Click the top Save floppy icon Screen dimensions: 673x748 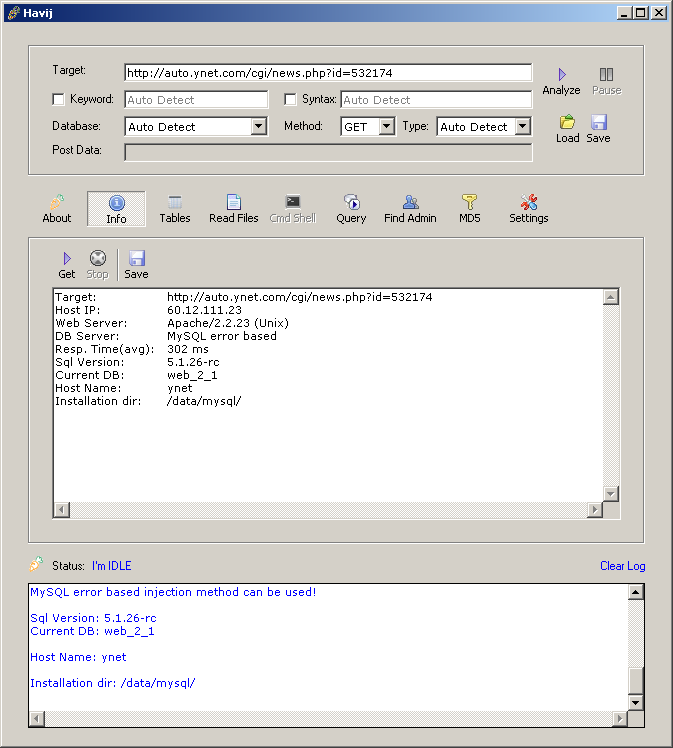(x=599, y=122)
